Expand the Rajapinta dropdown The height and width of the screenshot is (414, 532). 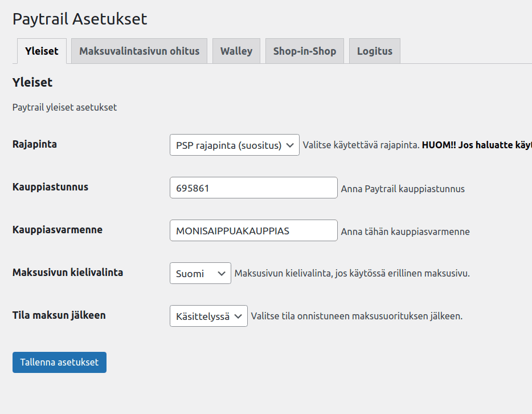234,145
